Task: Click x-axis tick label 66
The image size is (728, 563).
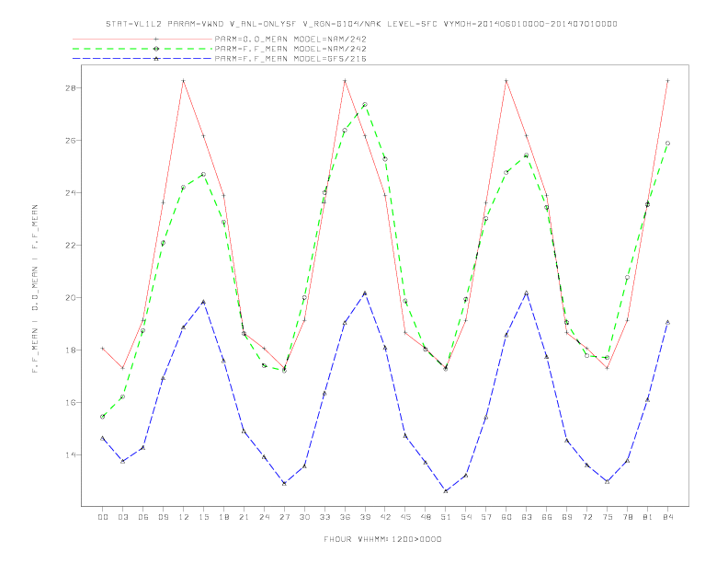Action: click(x=547, y=517)
